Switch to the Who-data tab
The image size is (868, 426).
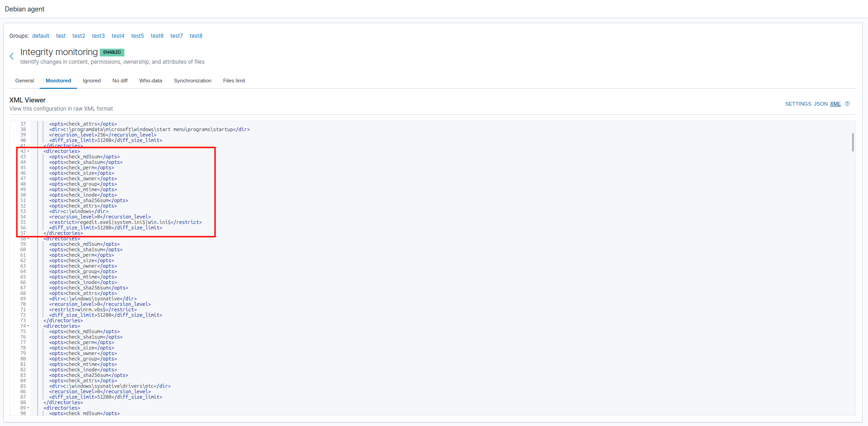(x=151, y=81)
